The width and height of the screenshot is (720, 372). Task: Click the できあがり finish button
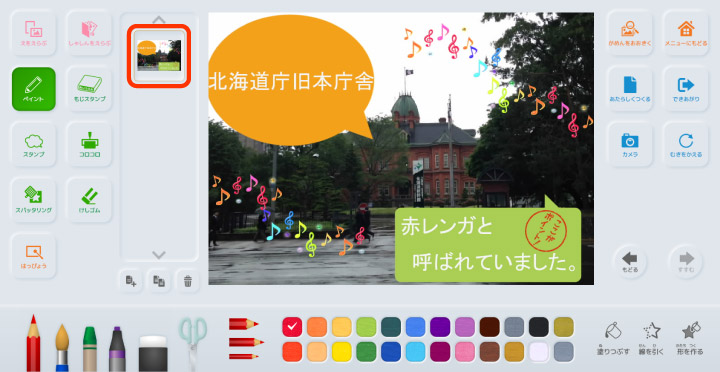tap(686, 89)
